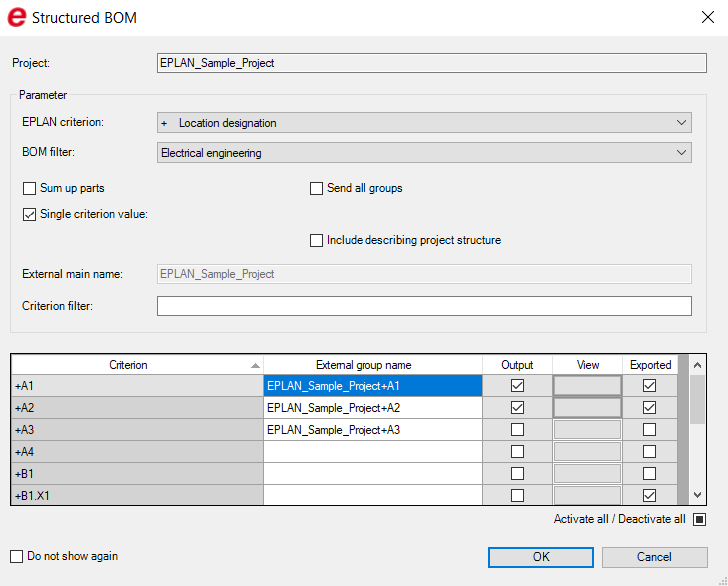Check Output for row +A3
This screenshot has width=728, height=586.
(x=517, y=430)
